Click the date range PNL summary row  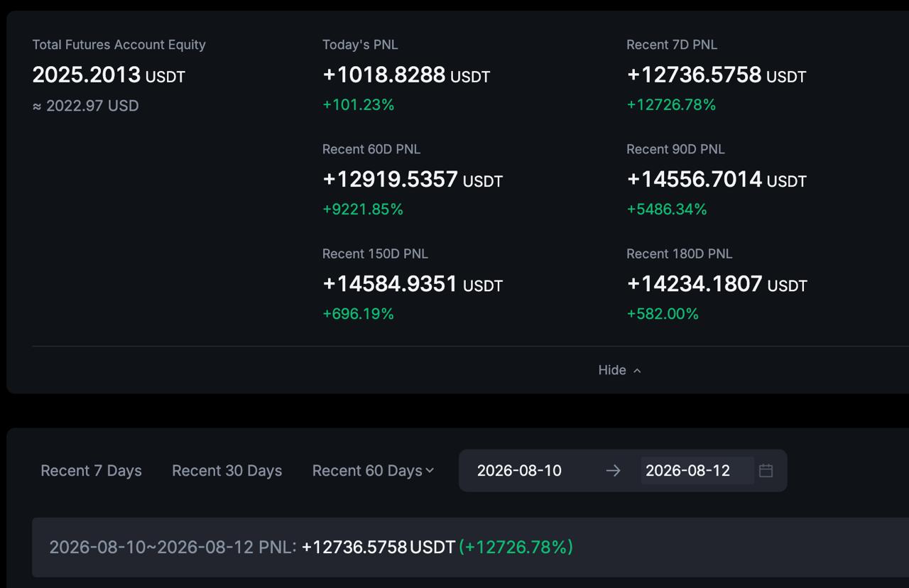pos(470,547)
